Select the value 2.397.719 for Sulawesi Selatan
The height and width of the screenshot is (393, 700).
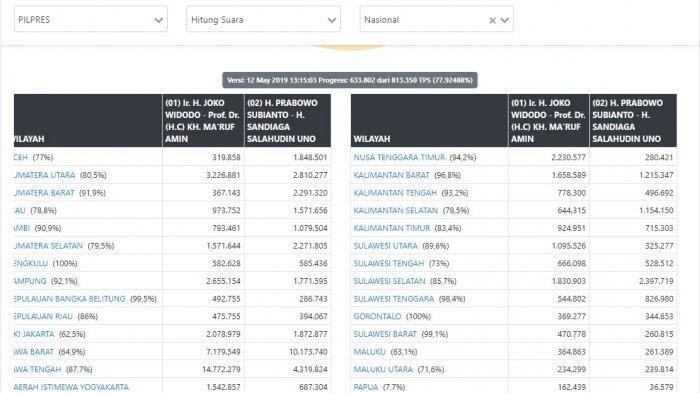656,281
